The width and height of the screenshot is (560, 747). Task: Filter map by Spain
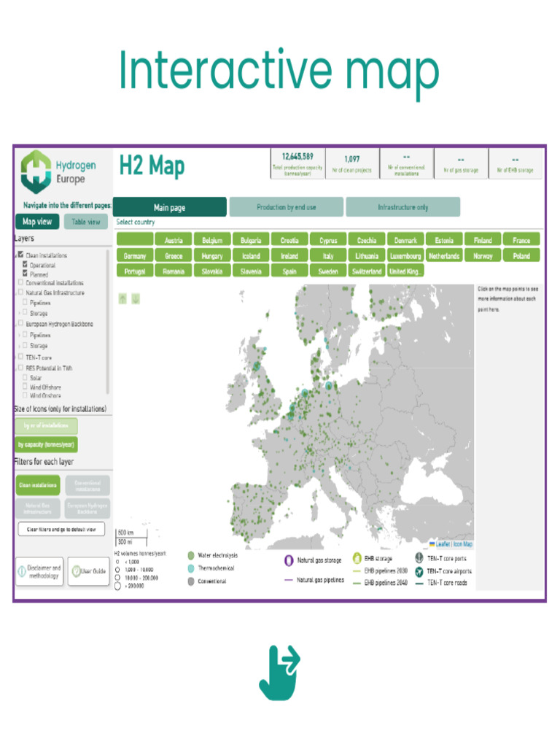coord(289,271)
